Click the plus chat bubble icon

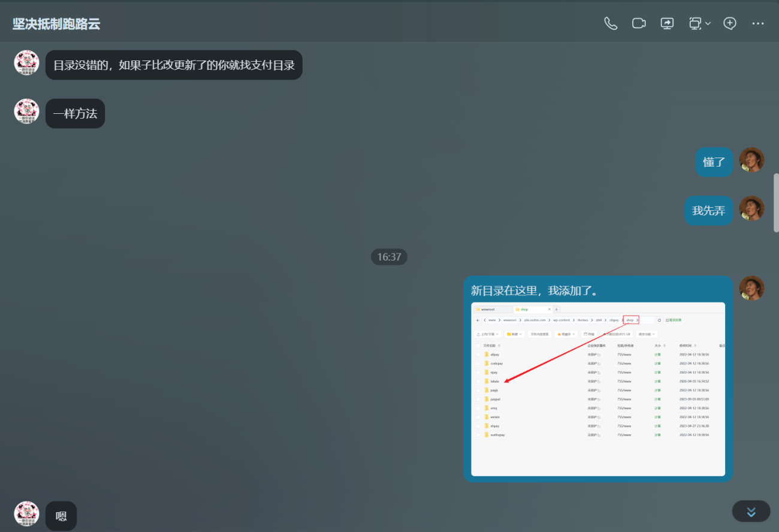(x=730, y=23)
